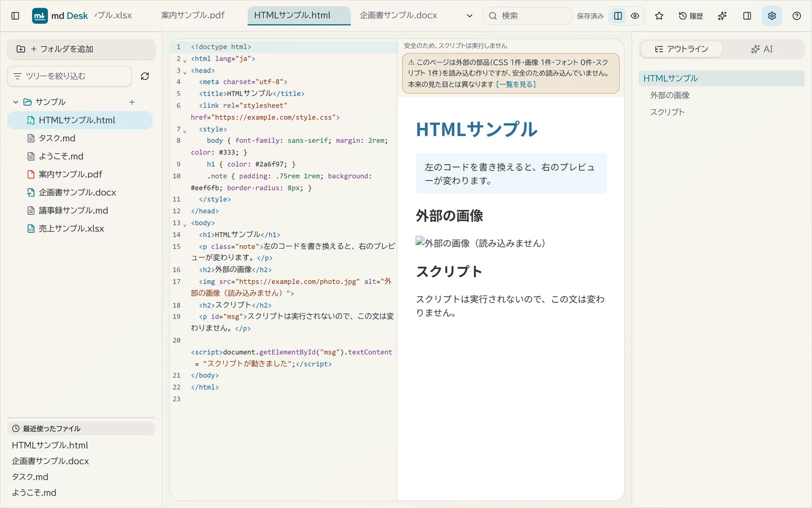Image resolution: width=812 pixels, height=508 pixels.
Task: Jump to 外部の画像 in the outline
Action: pos(670,96)
